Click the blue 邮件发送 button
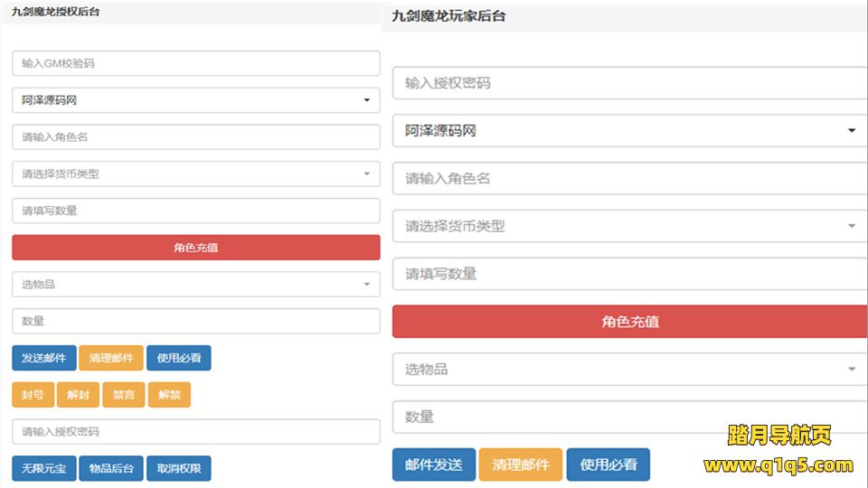The height and width of the screenshot is (488, 868). [x=433, y=465]
